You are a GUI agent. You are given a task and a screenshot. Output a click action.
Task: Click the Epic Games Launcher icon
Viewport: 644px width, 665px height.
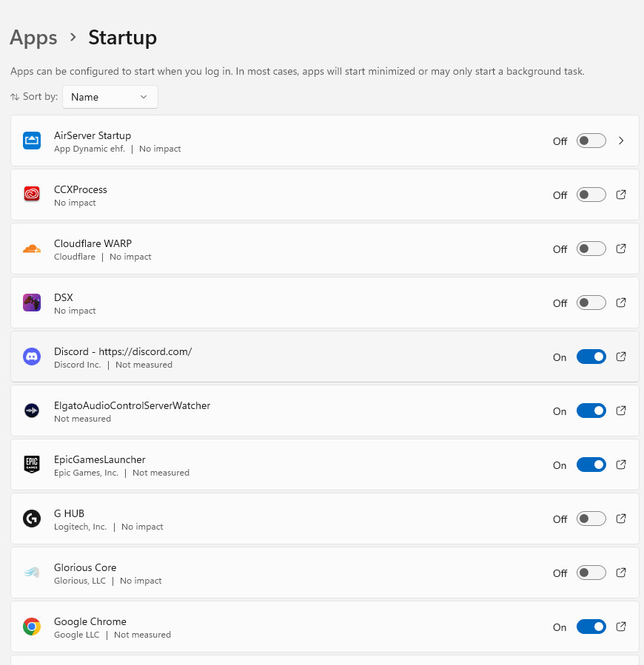(32, 465)
